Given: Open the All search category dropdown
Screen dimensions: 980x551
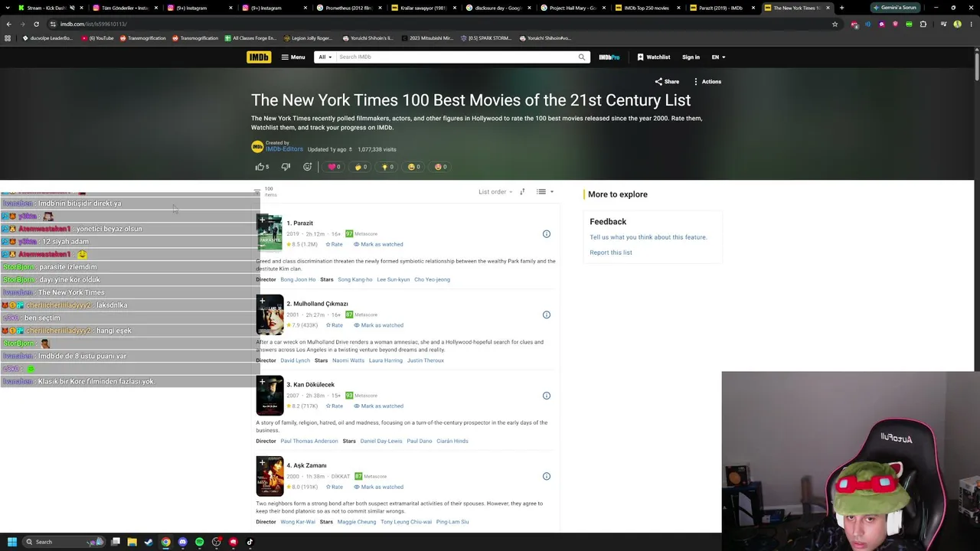Looking at the screenshot, I should (x=325, y=57).
